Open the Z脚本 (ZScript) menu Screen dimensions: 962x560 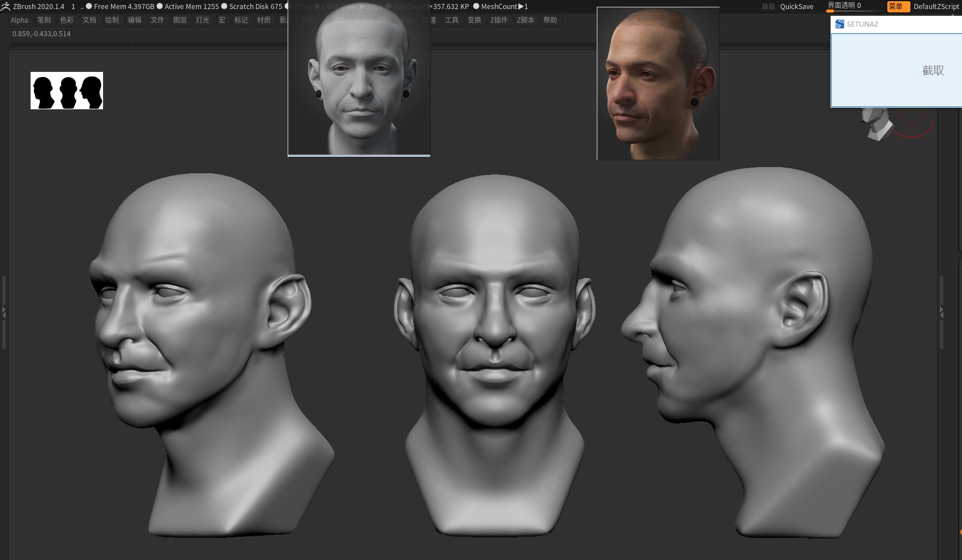pyautogui.click(x=525, y=20)
